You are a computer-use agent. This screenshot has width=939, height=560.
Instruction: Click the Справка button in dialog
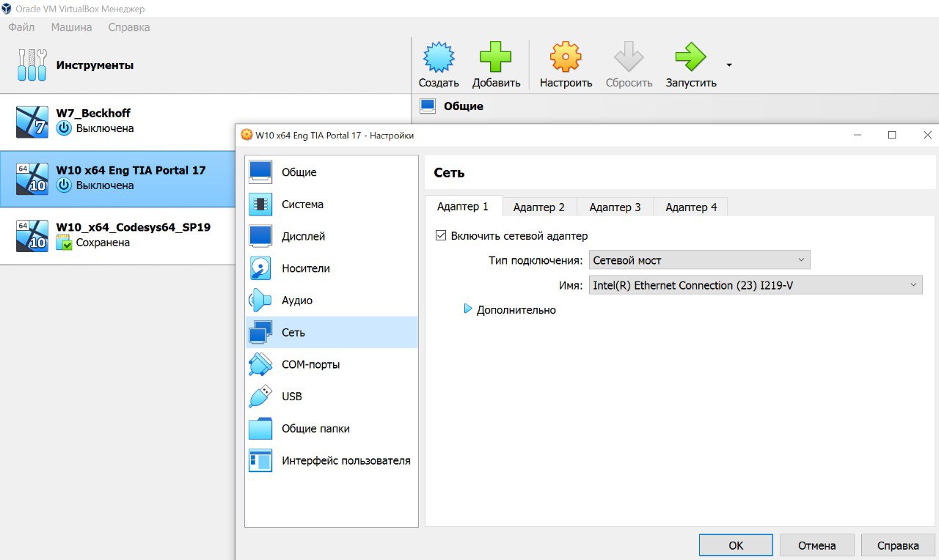(x=899, y=545)
